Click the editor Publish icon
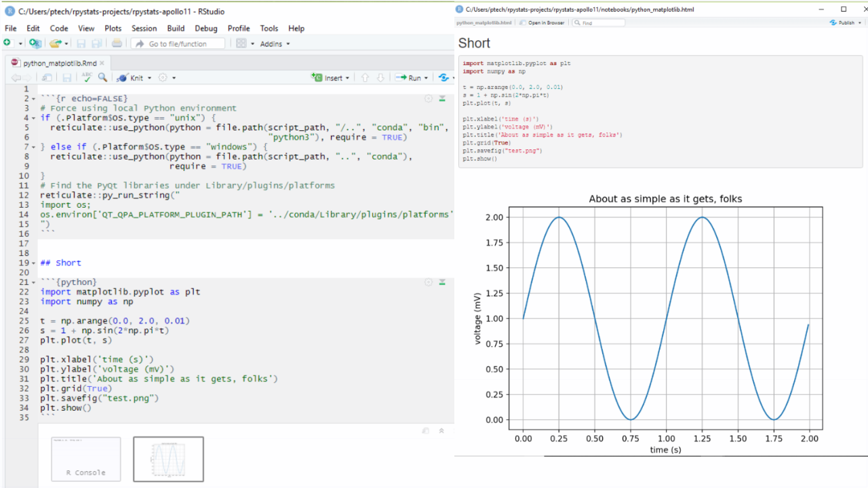Screen dimensions: 868x488 click(x=443, y=77)
